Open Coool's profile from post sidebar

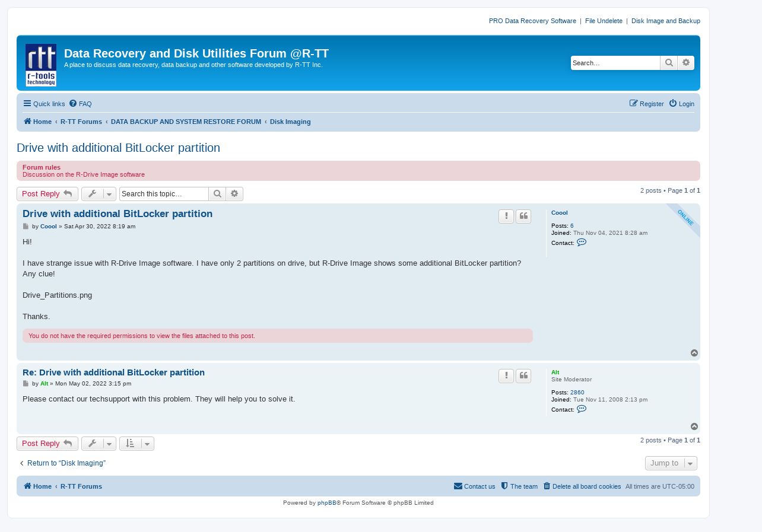(x=560, y=213)
